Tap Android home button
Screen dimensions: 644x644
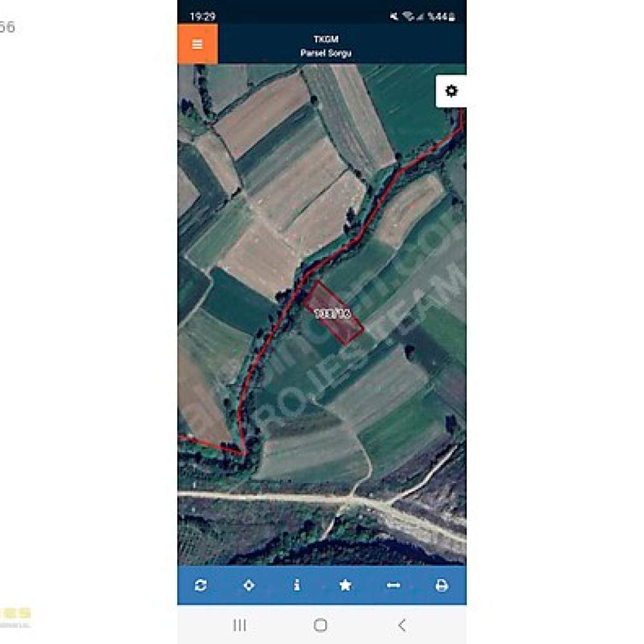(x=320, y=625)
